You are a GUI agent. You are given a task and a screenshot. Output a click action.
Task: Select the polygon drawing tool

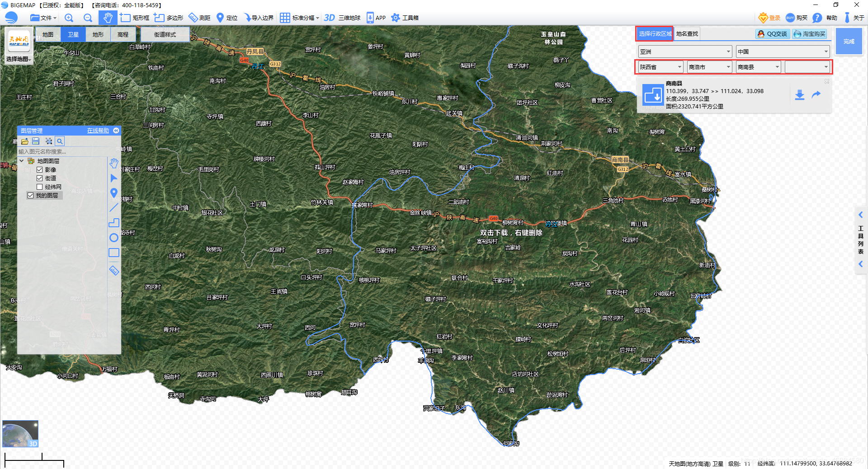point(114,223)
